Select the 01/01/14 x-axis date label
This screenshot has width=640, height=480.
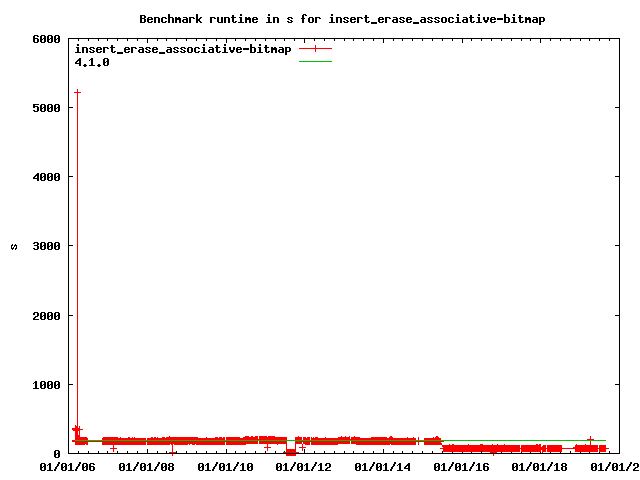[x=385, y=466]
